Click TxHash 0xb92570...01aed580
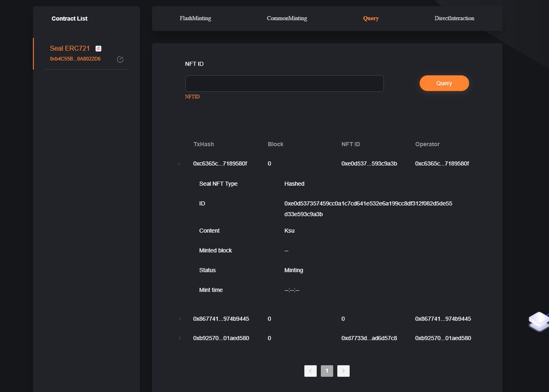 pos(221,338)
